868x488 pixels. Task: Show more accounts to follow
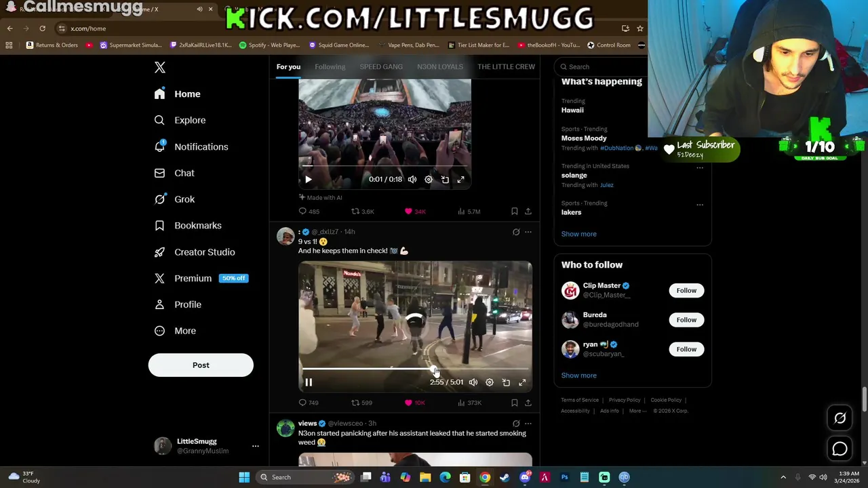coord(579,375)
